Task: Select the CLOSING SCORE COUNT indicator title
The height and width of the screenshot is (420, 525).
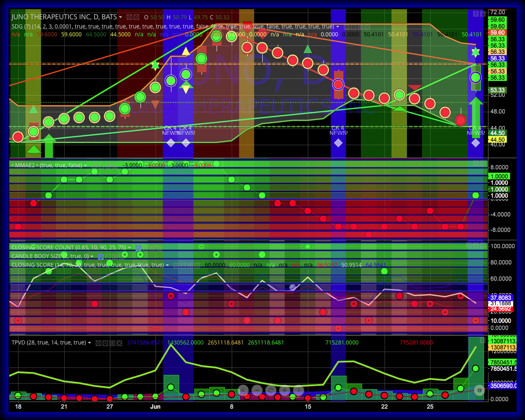Action: [69, 247]
